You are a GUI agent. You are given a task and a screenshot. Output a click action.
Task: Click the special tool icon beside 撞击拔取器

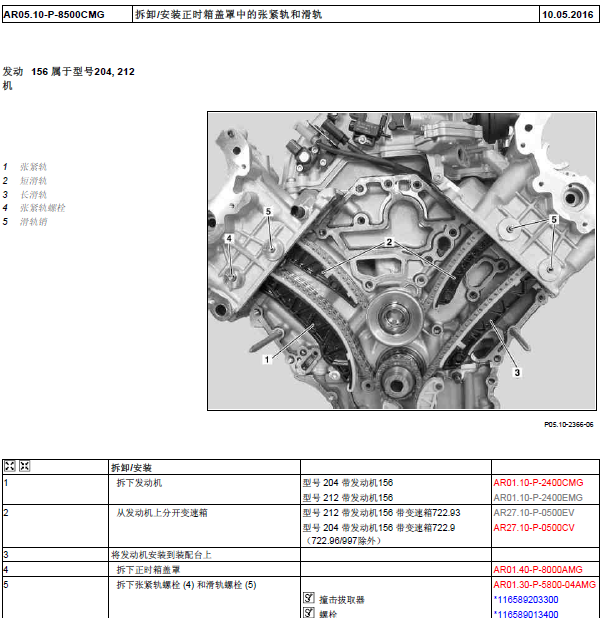point(309,598)
